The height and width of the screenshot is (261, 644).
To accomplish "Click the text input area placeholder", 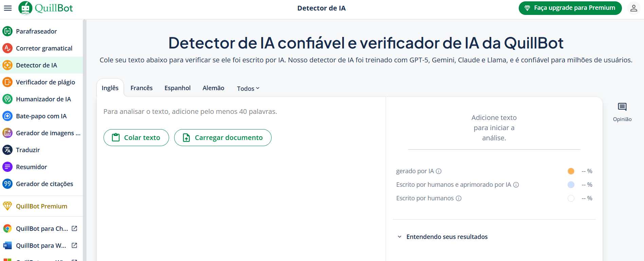I will click(190, 112).
